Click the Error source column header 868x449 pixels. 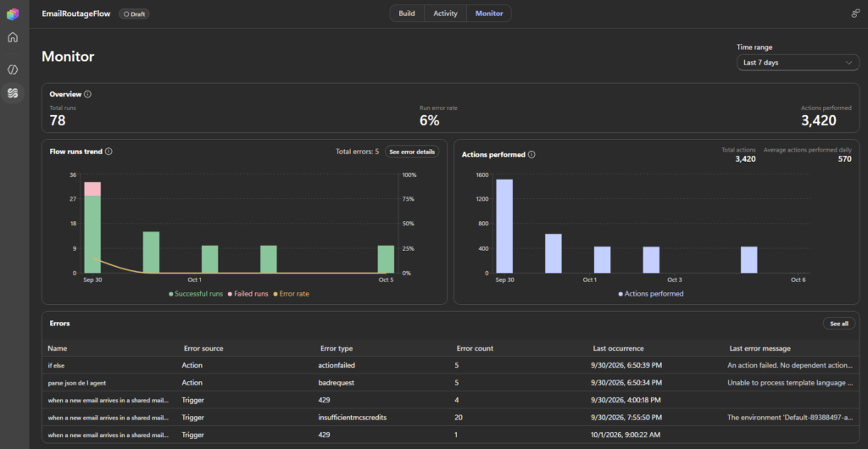(203, 349)
